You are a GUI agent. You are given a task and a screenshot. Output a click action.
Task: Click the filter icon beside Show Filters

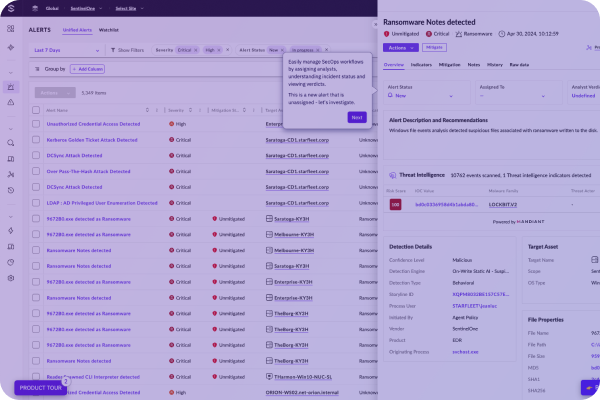pyautogui.click(x=112, y=49)
